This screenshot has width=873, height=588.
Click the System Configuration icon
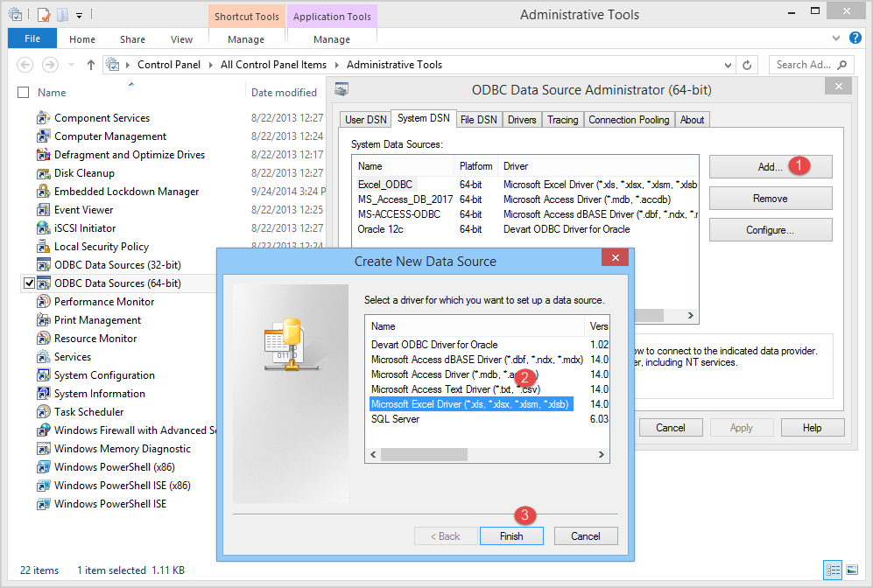[x=44, y=375]
